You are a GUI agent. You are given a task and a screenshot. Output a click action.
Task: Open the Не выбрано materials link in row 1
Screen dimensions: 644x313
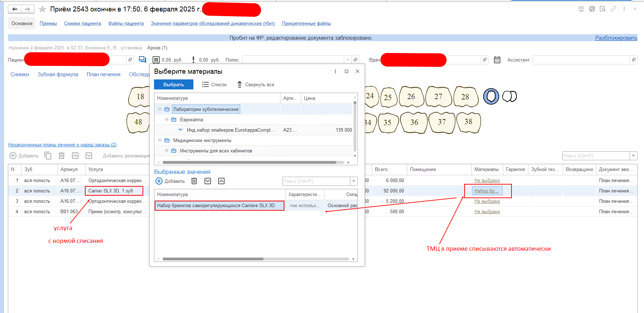[x=487, y=181]
